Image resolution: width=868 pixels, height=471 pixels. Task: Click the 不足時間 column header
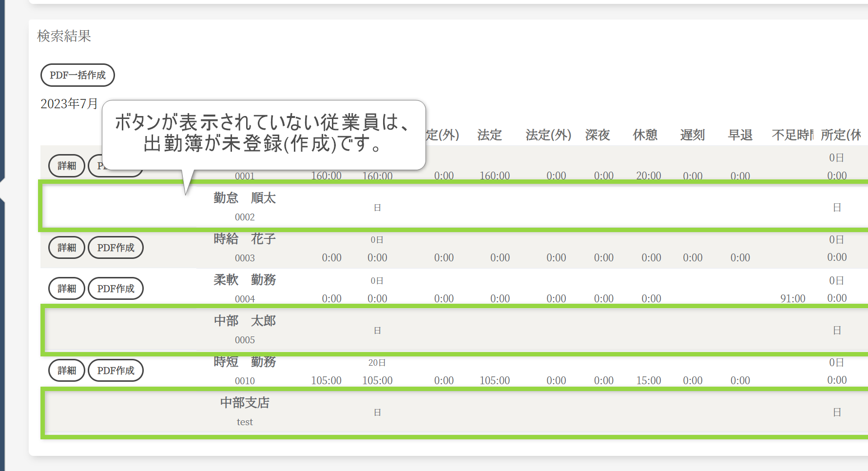click(792, 135)
